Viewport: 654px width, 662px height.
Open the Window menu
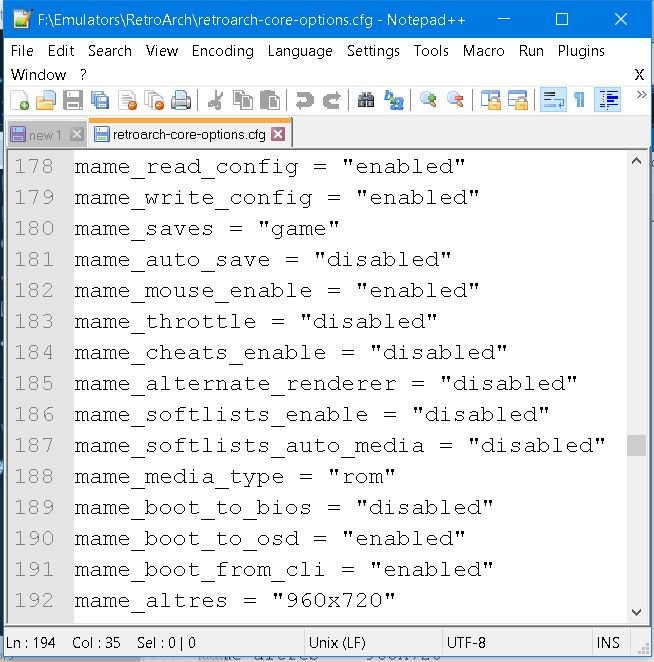(38, 75)
